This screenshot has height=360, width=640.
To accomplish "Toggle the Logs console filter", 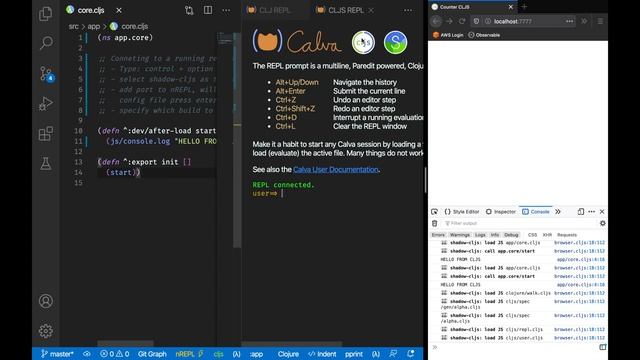I will tap(480, 235).
